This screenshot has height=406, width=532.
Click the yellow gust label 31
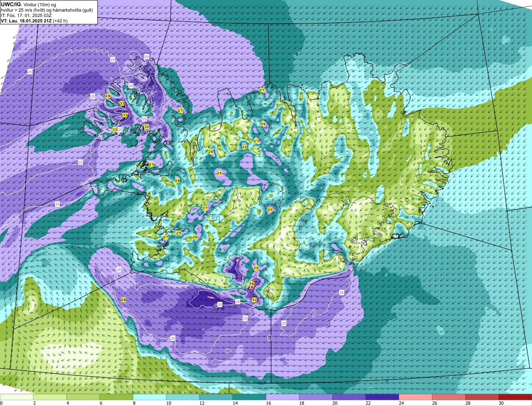pyautogui.click(x=254, y=299)
